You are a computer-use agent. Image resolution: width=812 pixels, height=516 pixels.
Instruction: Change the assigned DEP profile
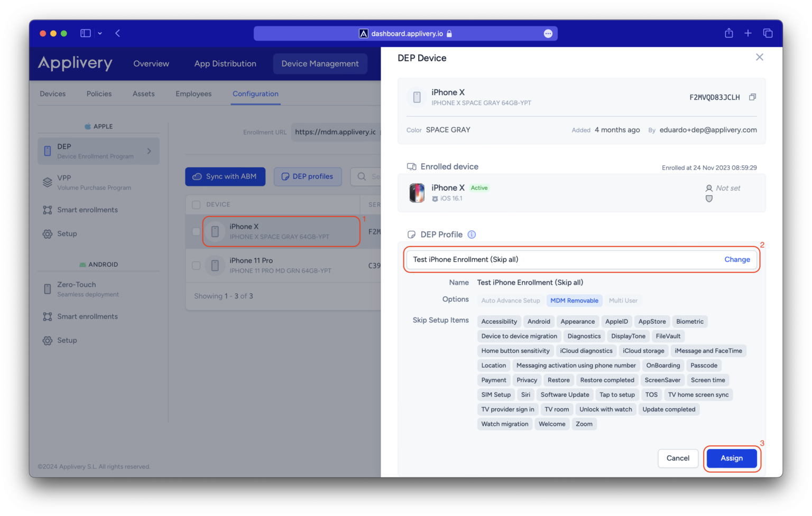(x=737, y=259)
